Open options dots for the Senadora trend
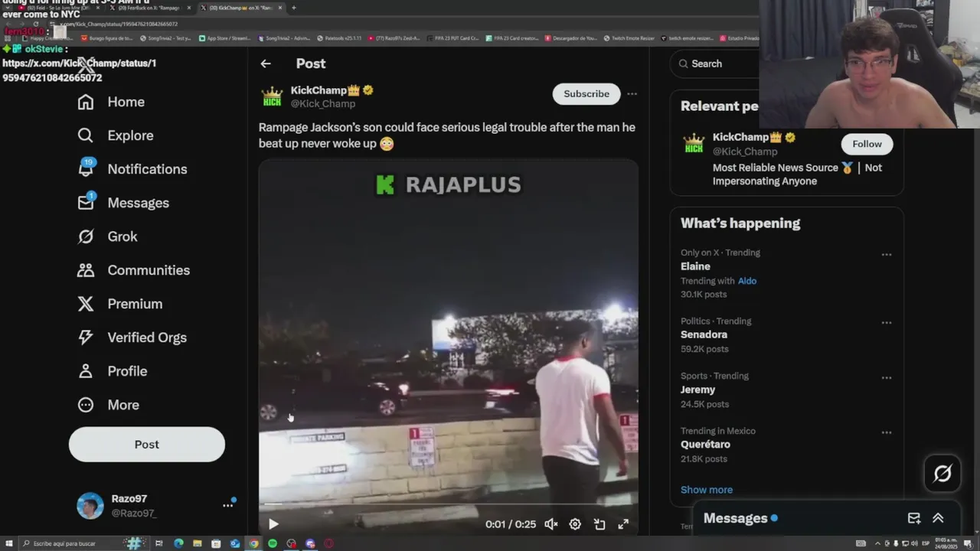 (887, 323)
